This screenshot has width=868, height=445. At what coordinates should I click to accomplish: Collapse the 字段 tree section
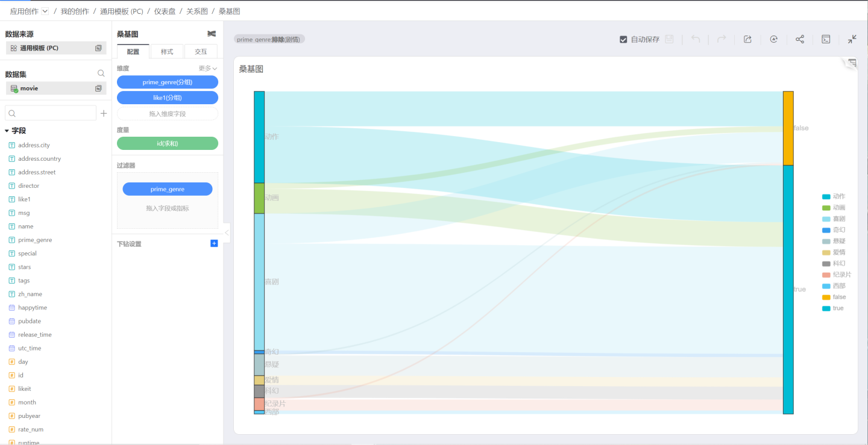7,131
